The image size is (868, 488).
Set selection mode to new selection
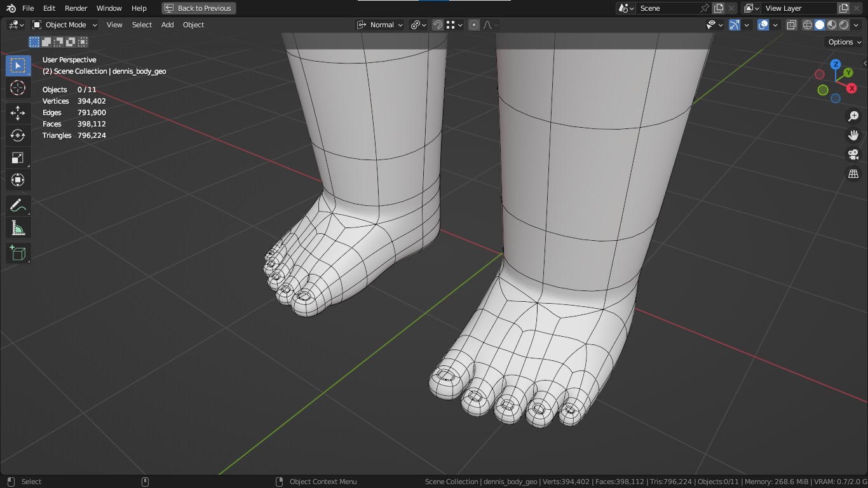[x=34, y=42]
